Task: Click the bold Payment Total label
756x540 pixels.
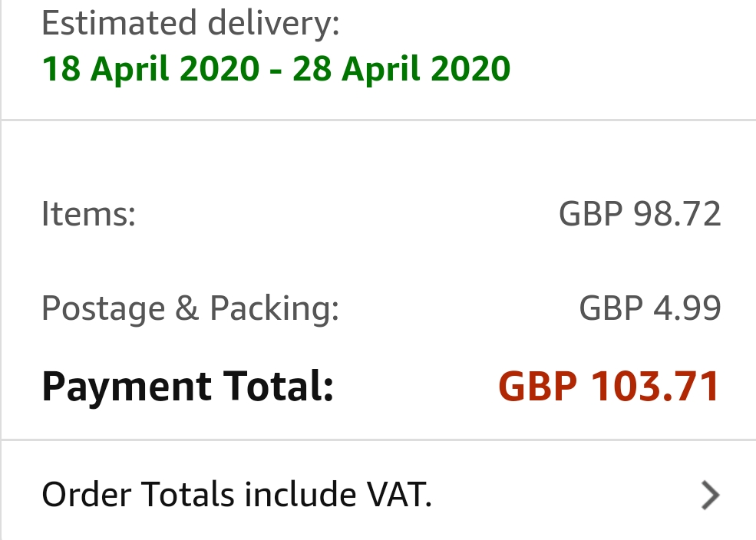Action: (x=188, y=387)
